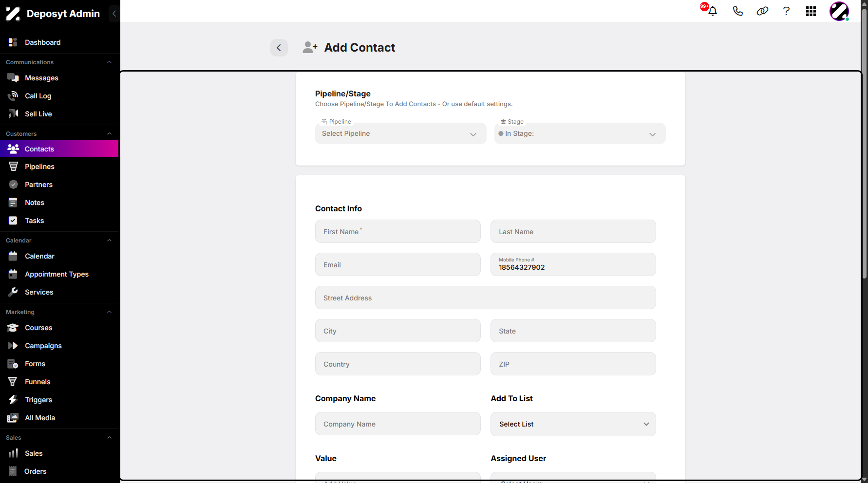This screenshot has width=868, height=483.
Task: Open the notifications bell icon
Action: point(713,11)
